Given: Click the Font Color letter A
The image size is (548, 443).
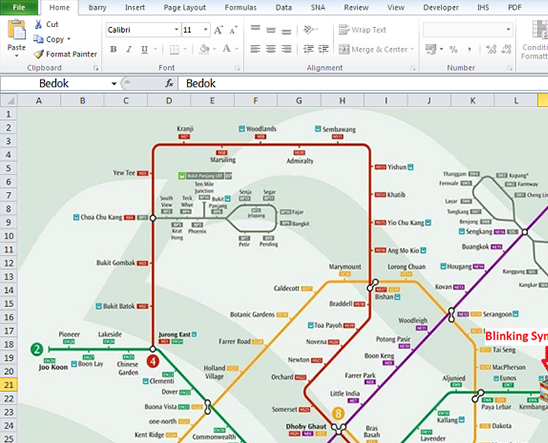Looking at the screenshot, I should tap(226, 49).
